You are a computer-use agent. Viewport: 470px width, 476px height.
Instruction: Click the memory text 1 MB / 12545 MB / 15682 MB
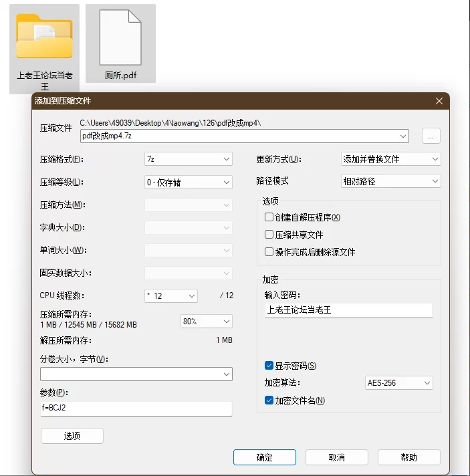click(88, 325)
